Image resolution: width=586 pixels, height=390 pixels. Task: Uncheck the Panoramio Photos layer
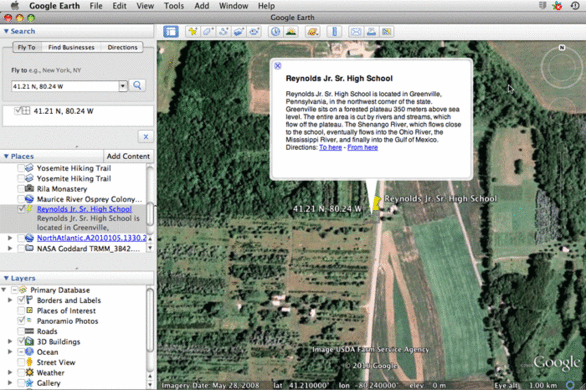(x=21, y=321)
